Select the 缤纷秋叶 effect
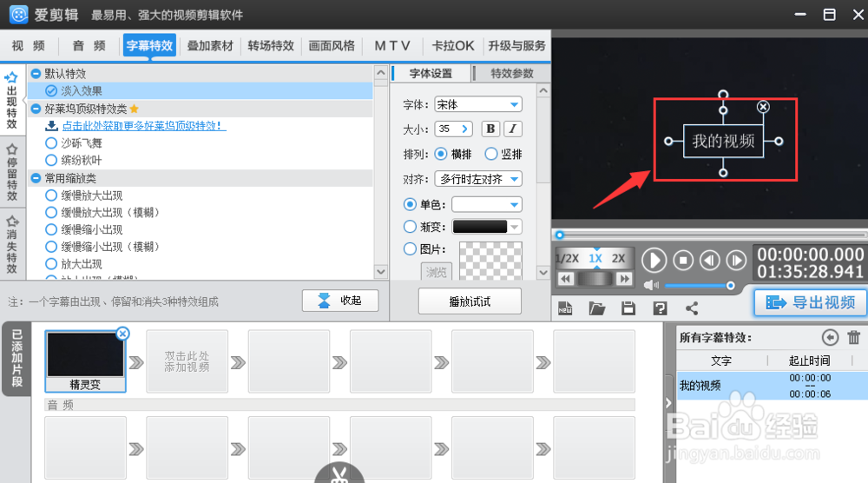The image size is (868, 483). tap(81, 160)
